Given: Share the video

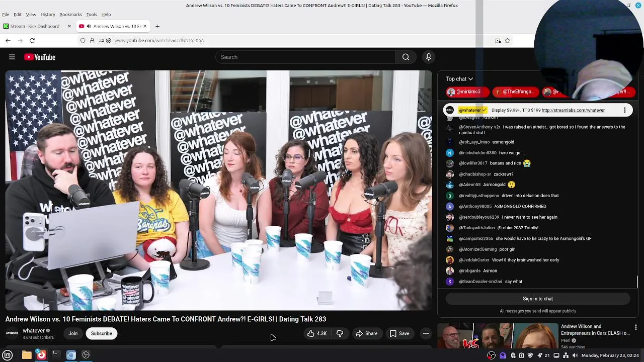Looking at the screenshot, I should point(366,333).
